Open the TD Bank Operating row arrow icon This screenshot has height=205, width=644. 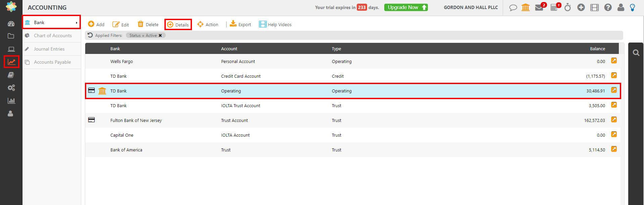[x=614, y=90]
